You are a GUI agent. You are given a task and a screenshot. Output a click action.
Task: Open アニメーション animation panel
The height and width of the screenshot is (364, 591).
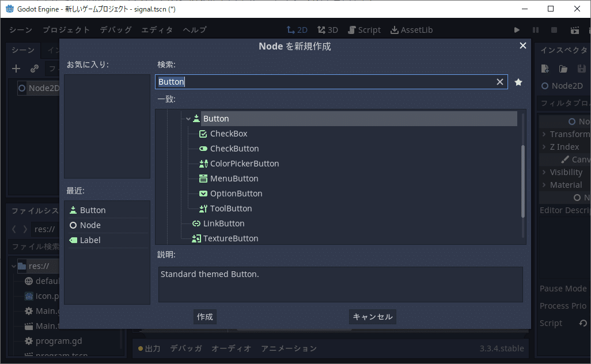pos(289,348)
